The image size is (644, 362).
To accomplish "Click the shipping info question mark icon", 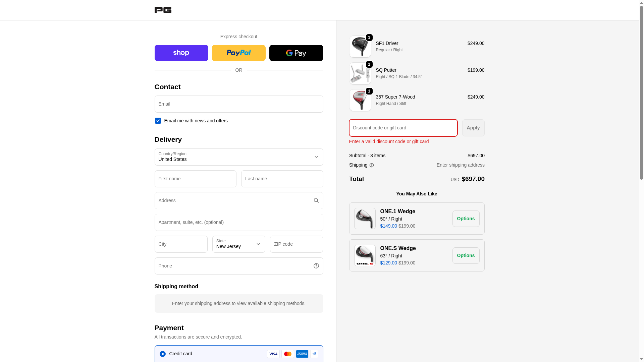I will click(371, 165).
